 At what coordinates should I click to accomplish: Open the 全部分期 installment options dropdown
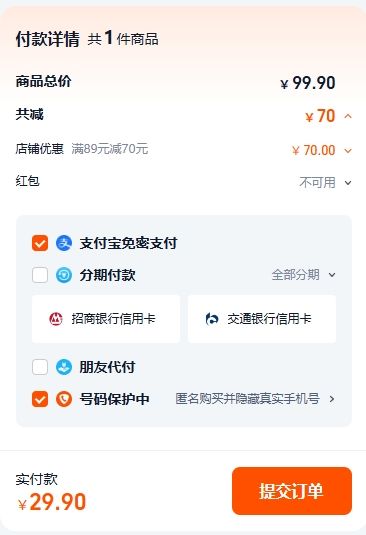point(304,275)
